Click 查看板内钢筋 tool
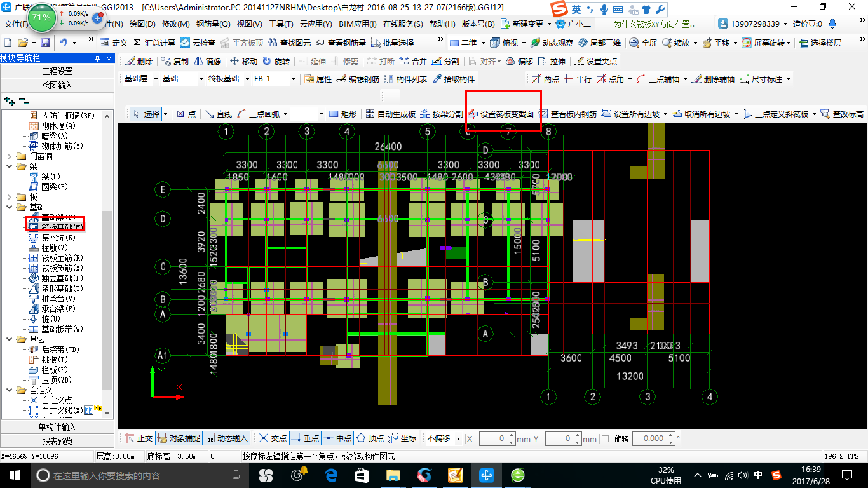The image size is (868, 488). (x=567, y=114)
